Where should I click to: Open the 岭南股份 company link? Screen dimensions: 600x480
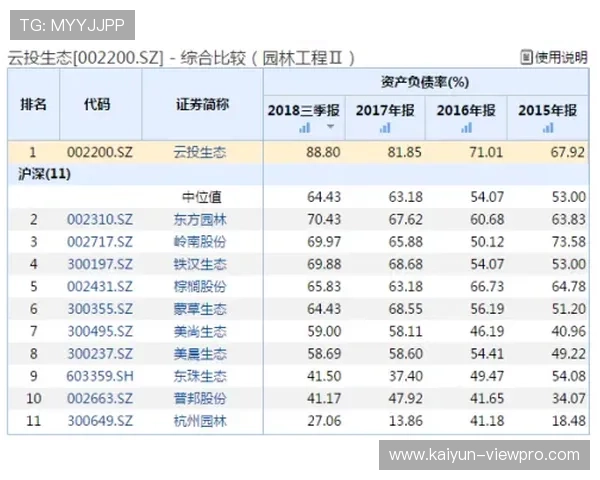(x=200, y=242)
